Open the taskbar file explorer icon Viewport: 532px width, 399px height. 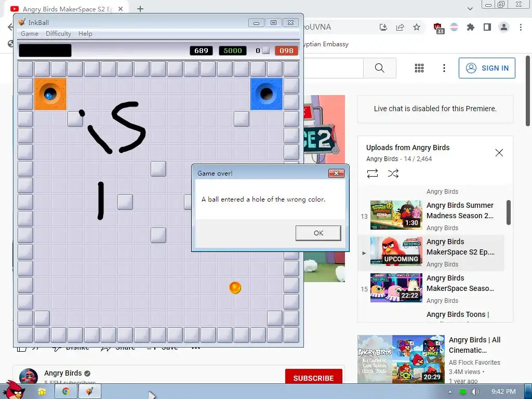click(42, 392)
